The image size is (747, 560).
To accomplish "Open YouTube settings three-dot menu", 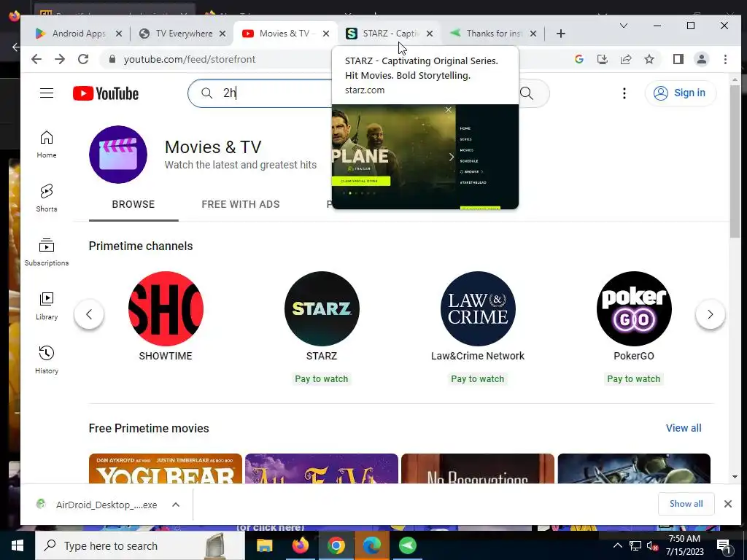I will point(624,93).
